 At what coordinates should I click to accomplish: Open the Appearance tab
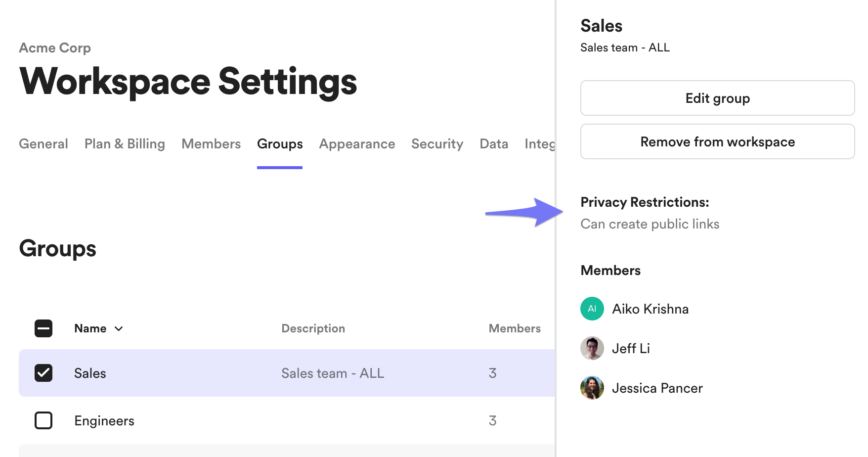point(357,144)
